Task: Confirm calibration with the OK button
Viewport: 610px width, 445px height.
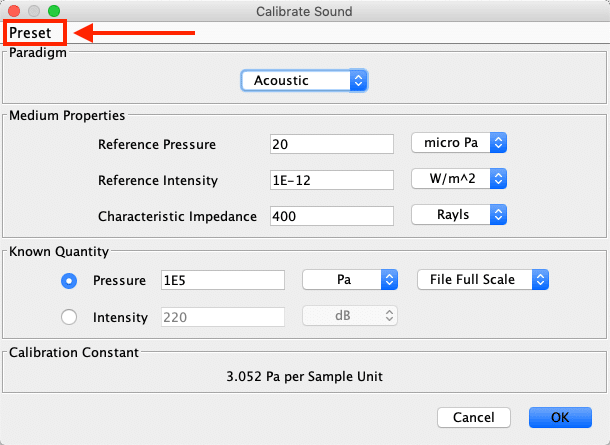Action: pos(560,417)
